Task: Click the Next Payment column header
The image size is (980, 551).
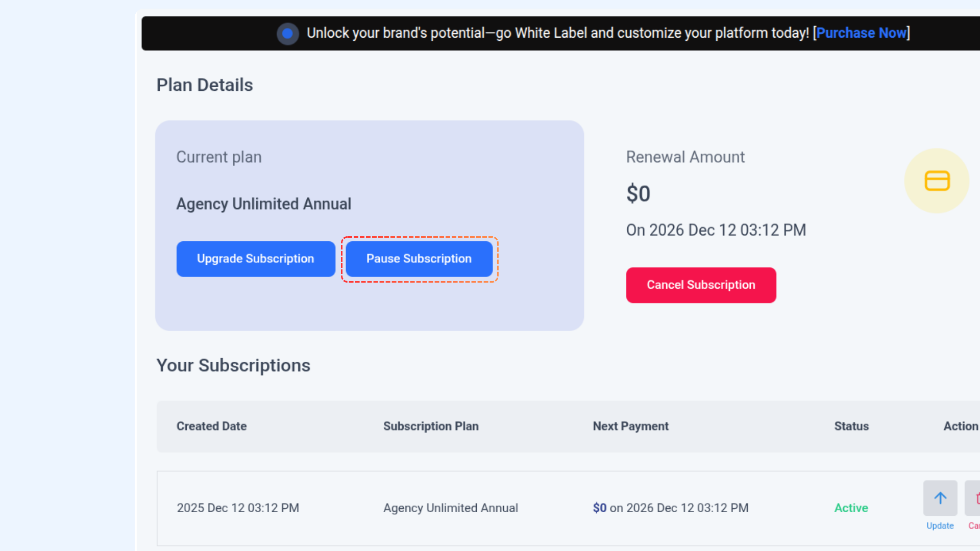Action: [x=630, y=426]
